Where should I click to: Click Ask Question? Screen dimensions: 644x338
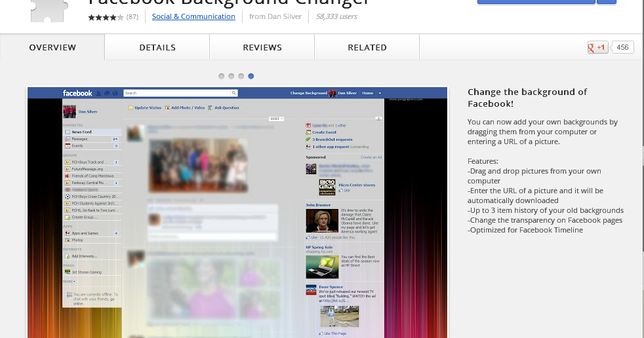click(x=224, y=108)
